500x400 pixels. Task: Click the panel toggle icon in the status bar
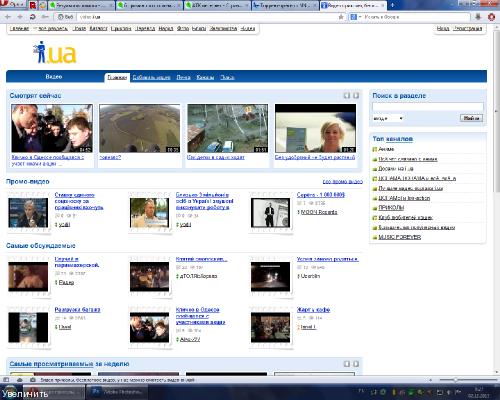6,380
